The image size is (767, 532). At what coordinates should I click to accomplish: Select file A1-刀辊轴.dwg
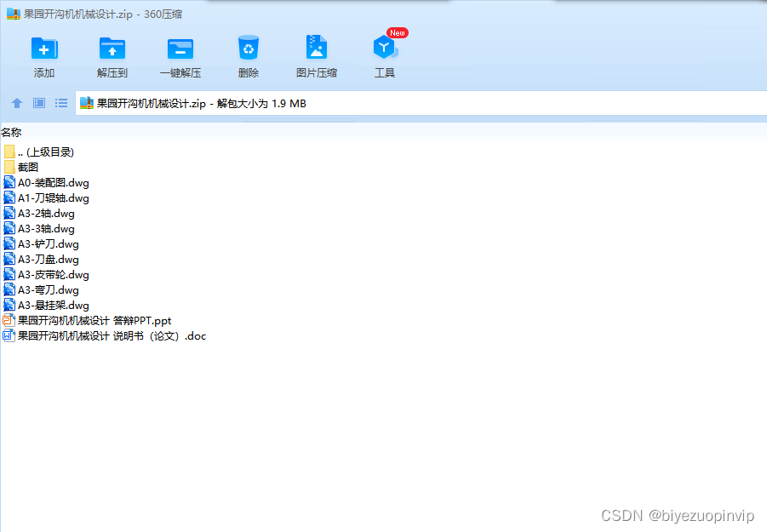click(47, 198)
